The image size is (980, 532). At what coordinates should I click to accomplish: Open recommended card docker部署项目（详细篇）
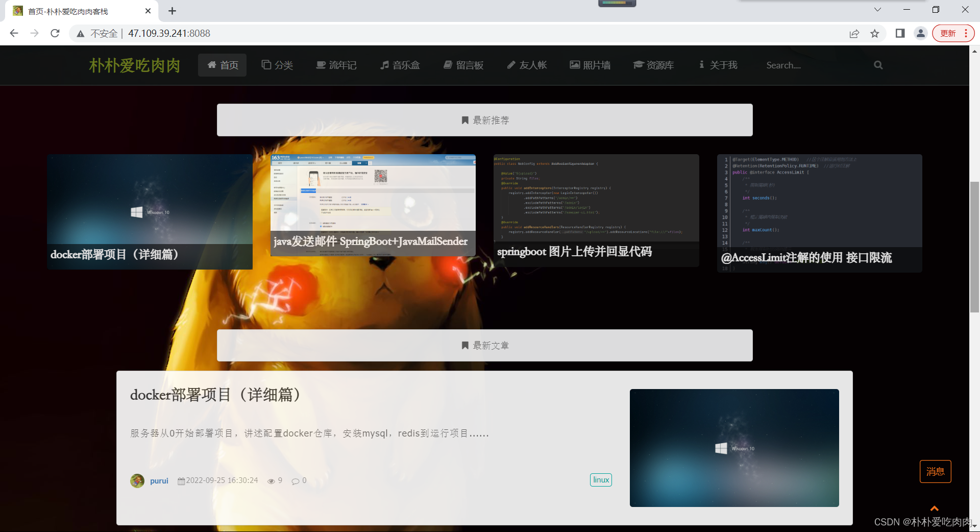[150, 211]
